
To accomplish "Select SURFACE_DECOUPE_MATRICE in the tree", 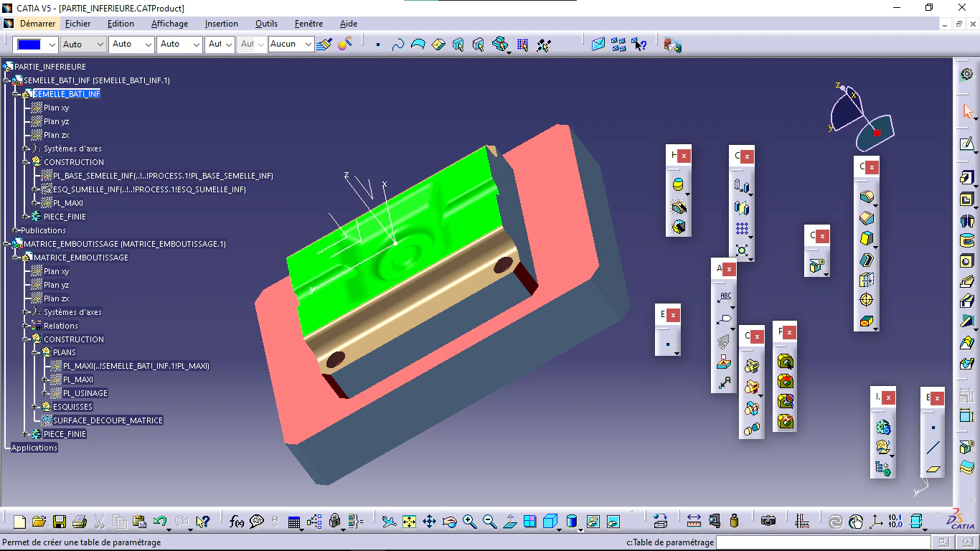I will click(108, 420).
